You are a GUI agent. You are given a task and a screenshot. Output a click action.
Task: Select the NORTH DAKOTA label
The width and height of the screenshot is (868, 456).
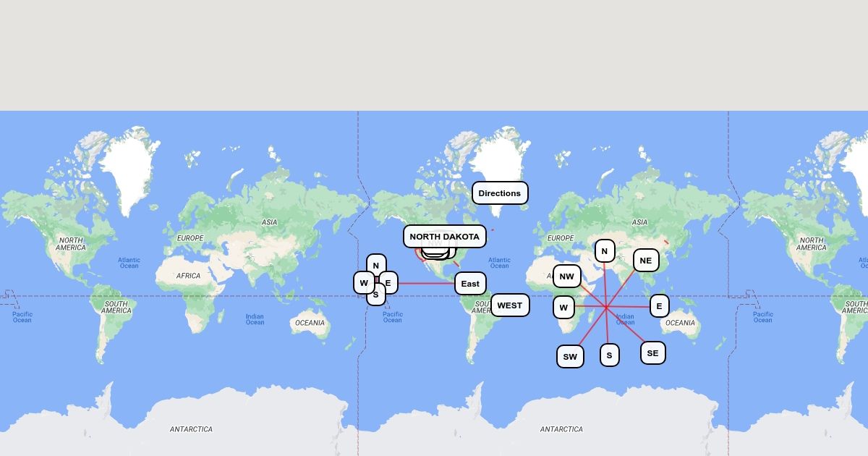tap(444, 237)
